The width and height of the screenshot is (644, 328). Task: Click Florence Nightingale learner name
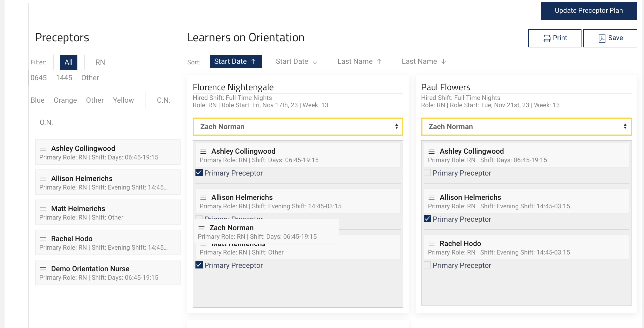[233, 87]
